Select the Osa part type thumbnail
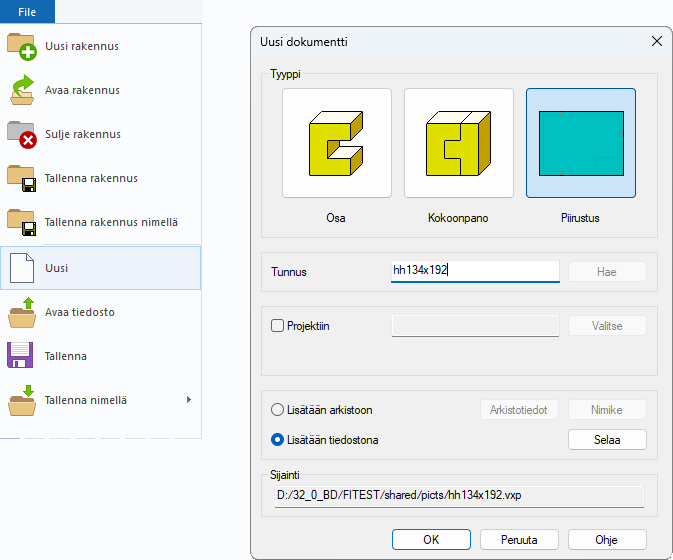Image resolution: width=673 pixels, height=560 pixels. (x=337, y=143)
